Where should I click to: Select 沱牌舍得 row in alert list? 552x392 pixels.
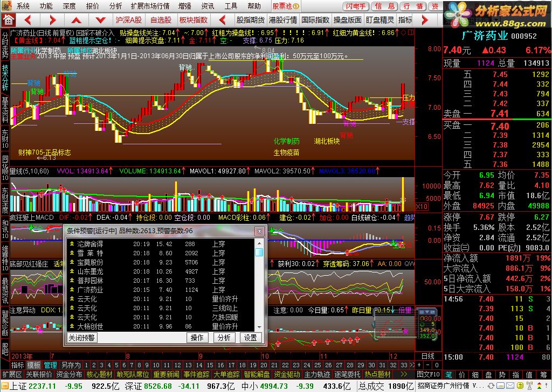point(160,244)
